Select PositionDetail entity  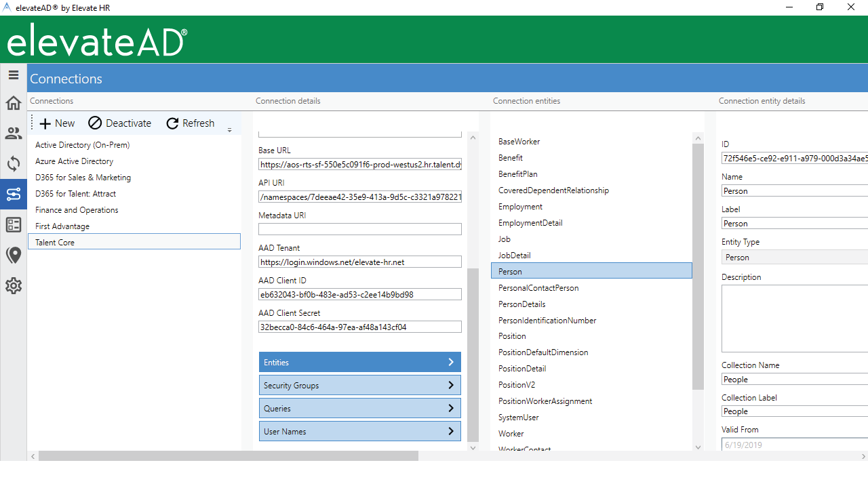click(x=591, y=369)
